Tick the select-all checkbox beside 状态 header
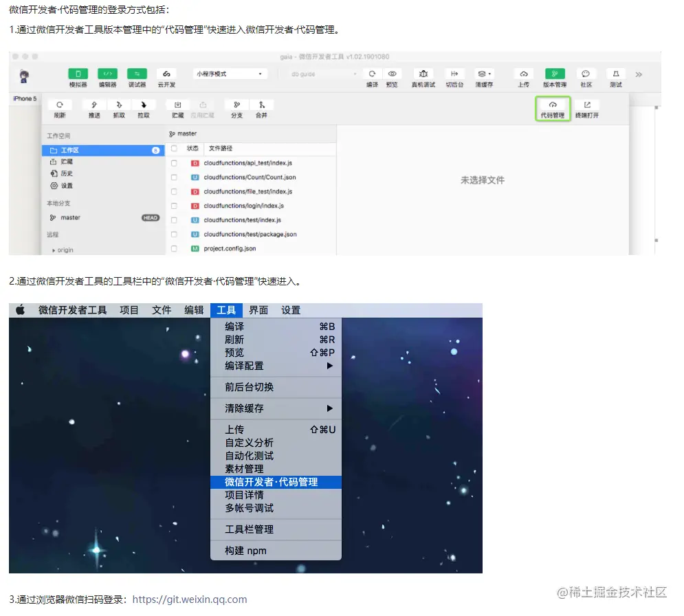The height and width of the screenshot is (616, 684). 174,148
